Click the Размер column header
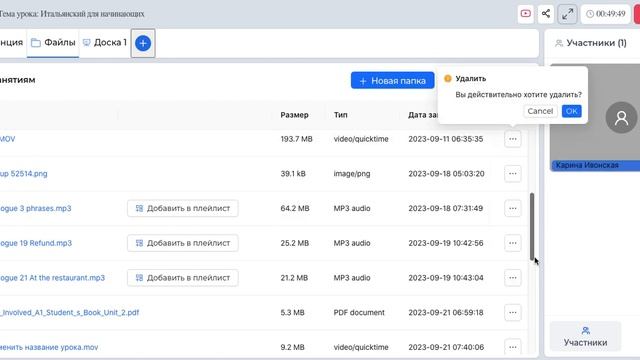 pyautogui.click(x=294, y=115)
